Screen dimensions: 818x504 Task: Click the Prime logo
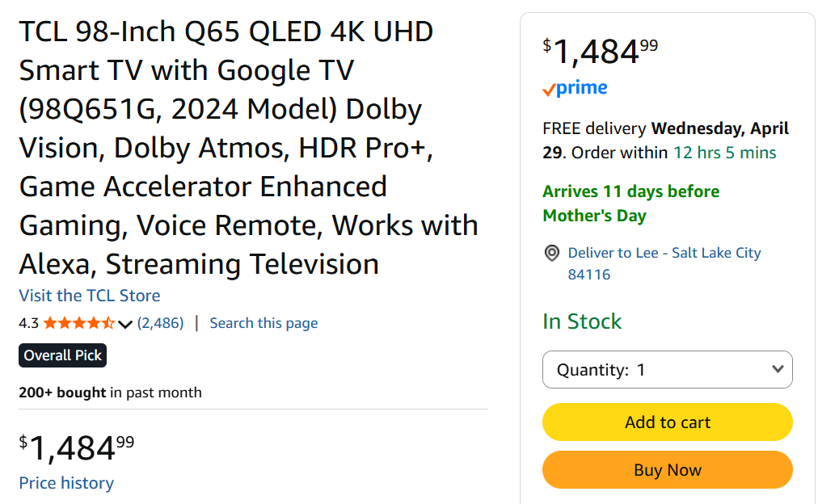point(575,88)
